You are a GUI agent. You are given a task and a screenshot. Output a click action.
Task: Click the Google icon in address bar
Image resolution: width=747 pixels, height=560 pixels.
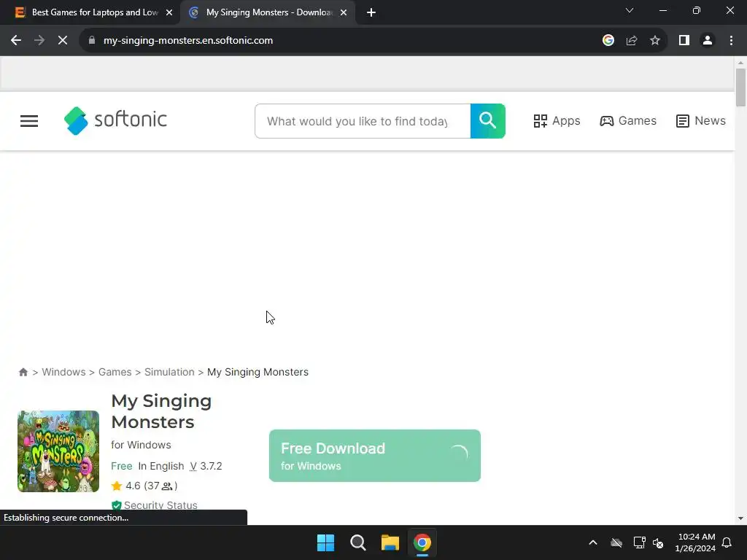point(608,41)
